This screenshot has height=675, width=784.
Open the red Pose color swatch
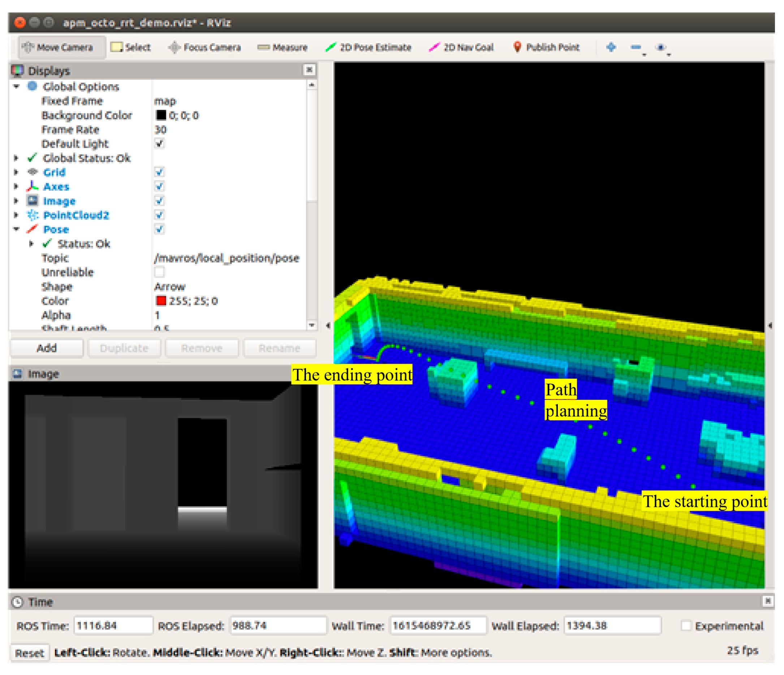[x=161, y=301]
